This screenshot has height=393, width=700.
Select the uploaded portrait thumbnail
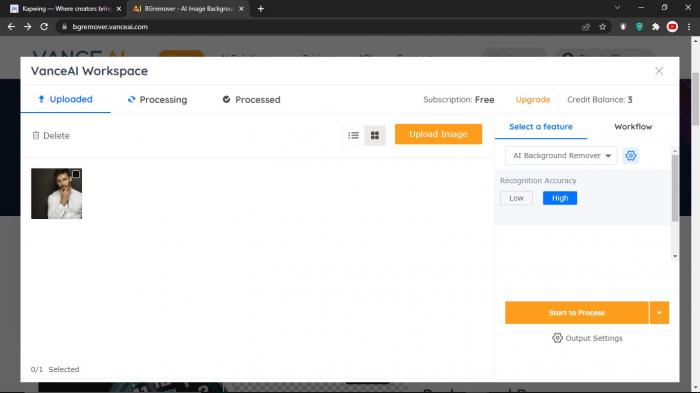(x=56, y=193)
